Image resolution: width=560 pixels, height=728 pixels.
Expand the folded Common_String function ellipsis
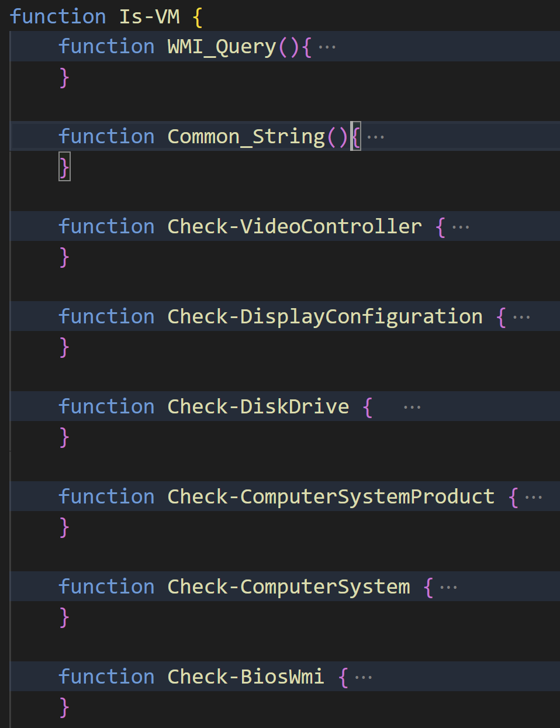[375, 137]
